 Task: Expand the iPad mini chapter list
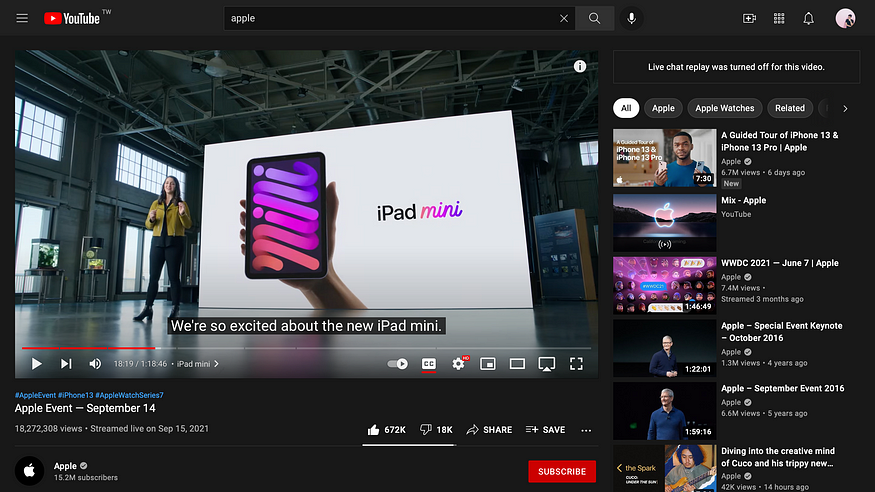click(x=198, y=364)
